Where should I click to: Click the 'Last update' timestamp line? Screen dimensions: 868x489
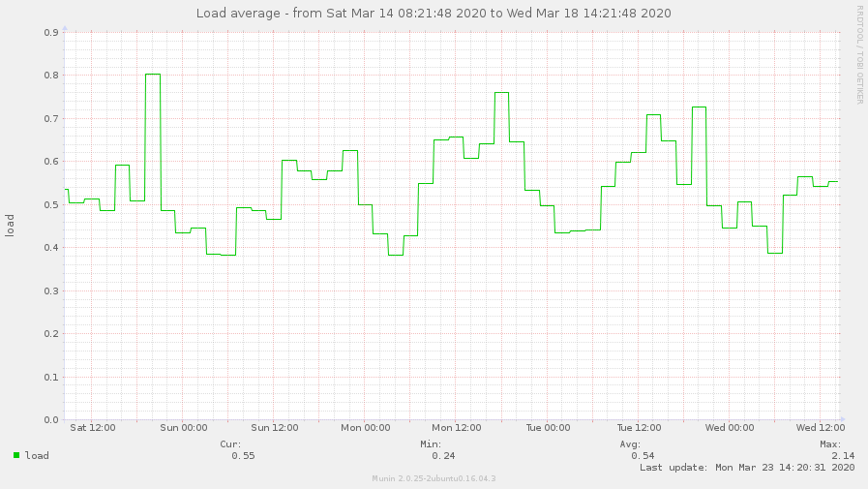click(x=747, y=468)
